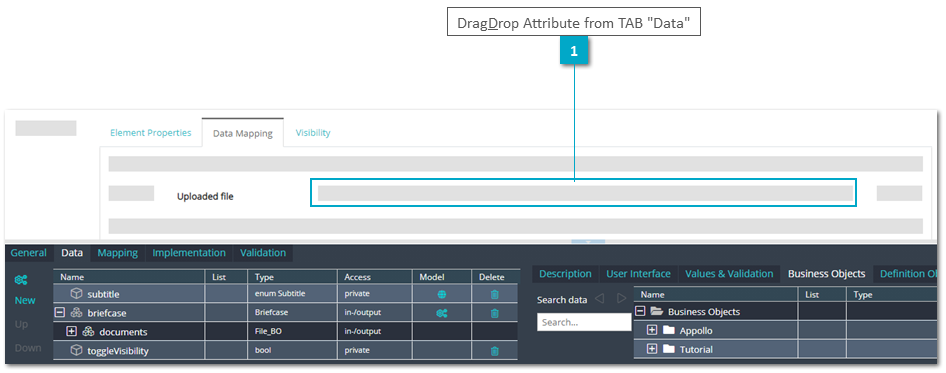
Task: Click the Name header in Business Objects table
Action: [716, 295]
